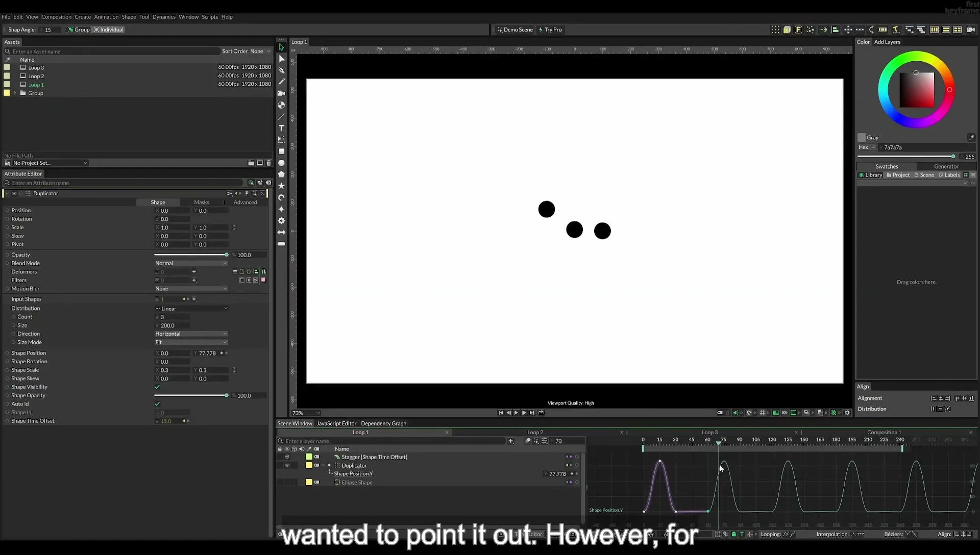Select the Pen tool in the toolbox
Screen dimensions: 980x555
pos(281,70)
